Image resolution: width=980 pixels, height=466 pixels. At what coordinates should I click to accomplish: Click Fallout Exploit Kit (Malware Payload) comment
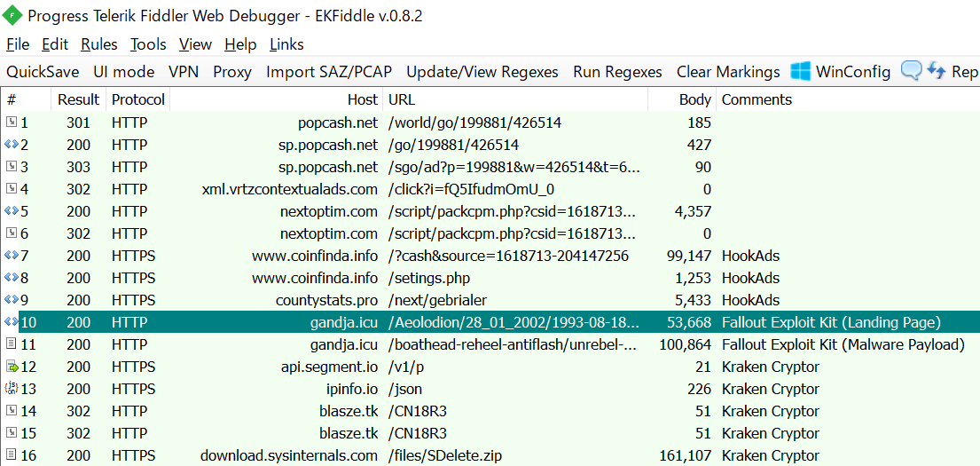843,344
